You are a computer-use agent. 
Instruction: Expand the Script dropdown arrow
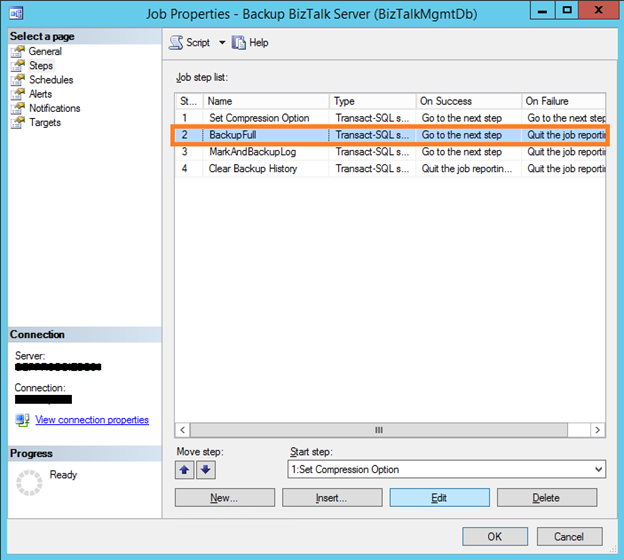pos(222,43)
